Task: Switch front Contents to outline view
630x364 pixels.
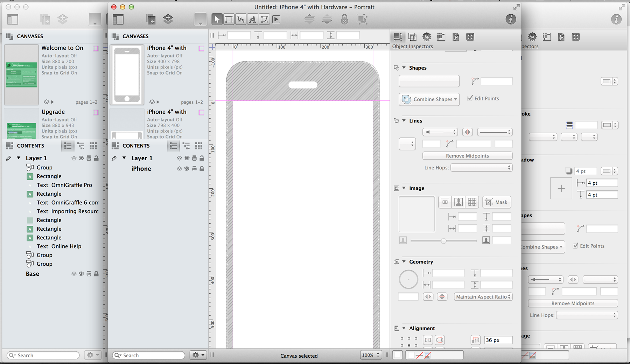Action: click(186, 146)
